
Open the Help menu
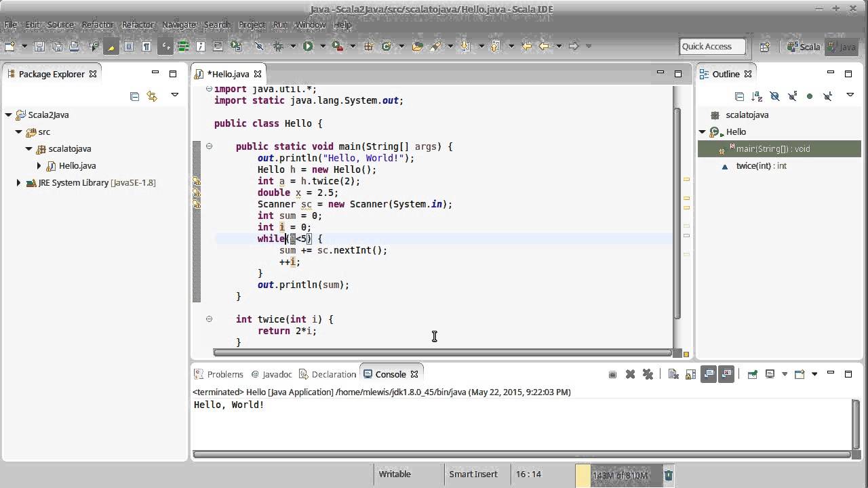(342, 24)
